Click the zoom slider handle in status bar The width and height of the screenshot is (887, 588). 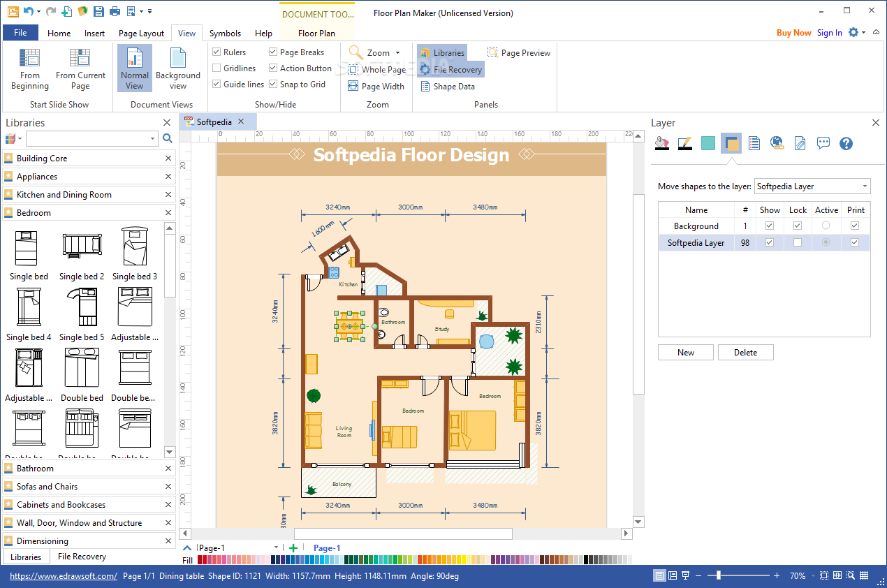(718, 576)
